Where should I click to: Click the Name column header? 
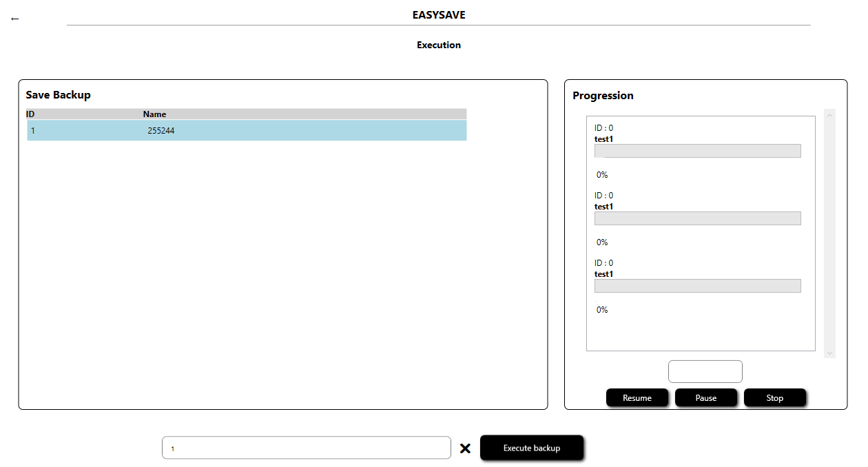154,114
